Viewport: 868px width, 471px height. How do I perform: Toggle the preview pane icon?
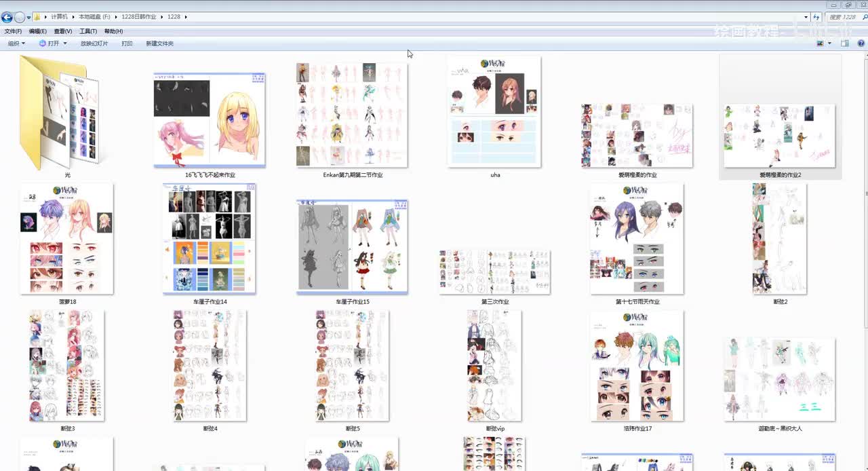coord(845,43)
